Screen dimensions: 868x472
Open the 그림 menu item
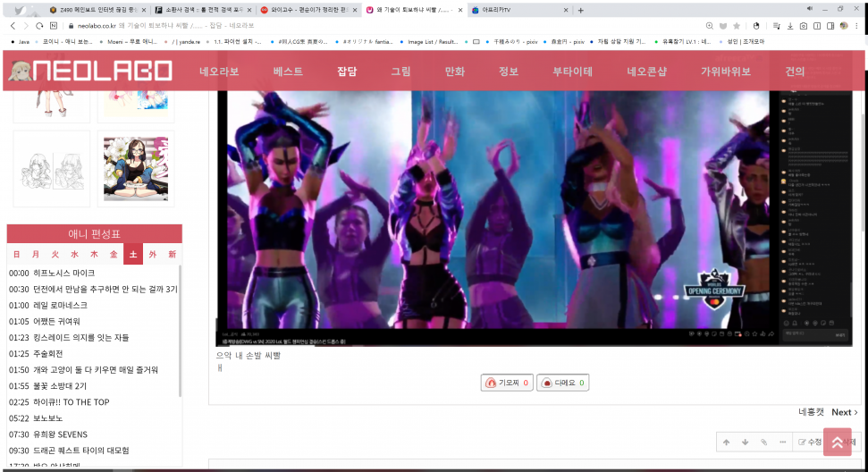tap(400, 72)
